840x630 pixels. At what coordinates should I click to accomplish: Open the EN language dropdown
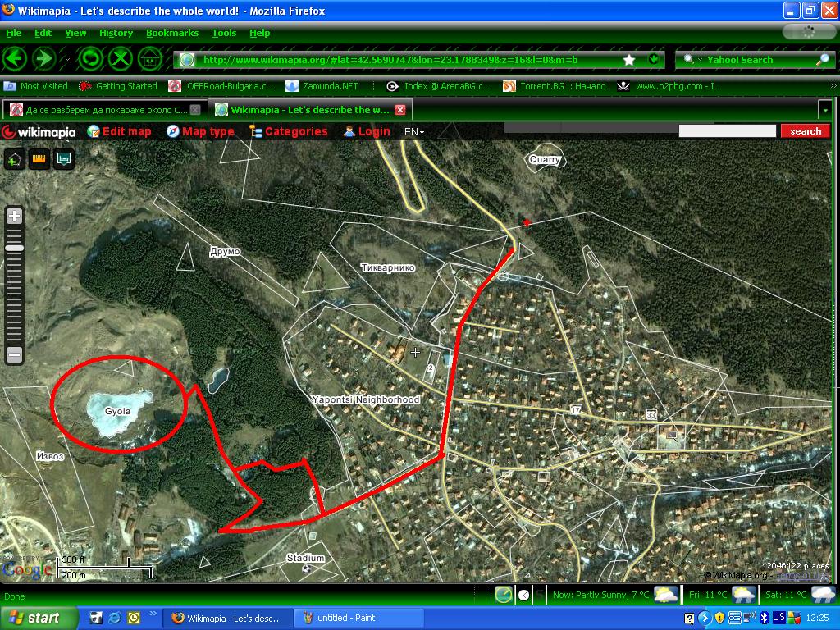pyautogui.click(x=414, y=131)
